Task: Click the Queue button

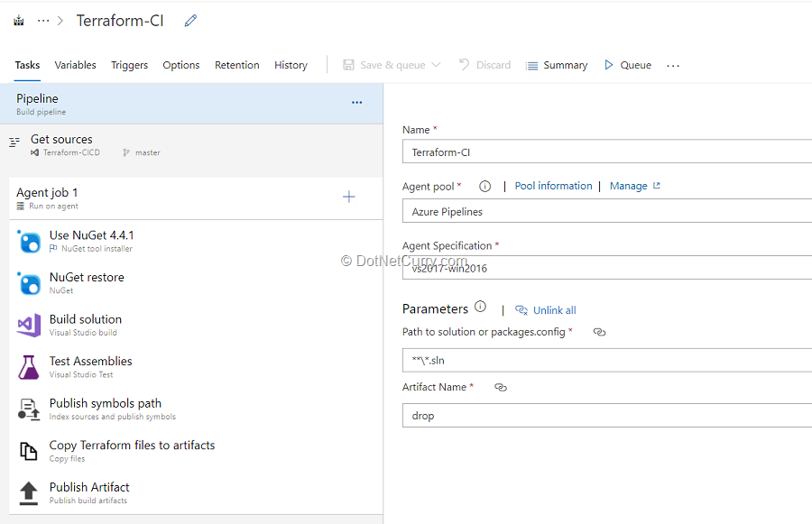Action: tap(628, 65)
